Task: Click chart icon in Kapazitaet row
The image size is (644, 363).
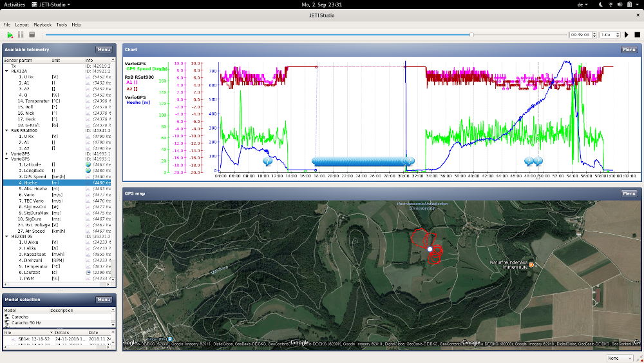Action: 88,255
